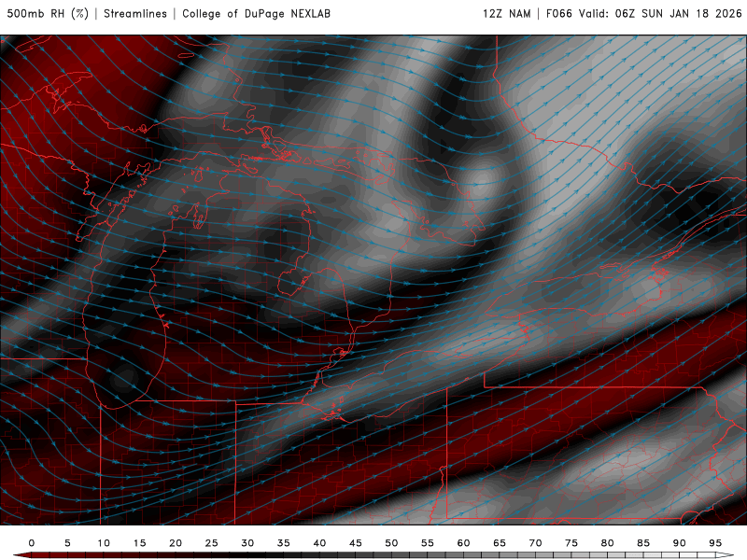Viewport: 747px width, 560px height.
Task: Click the white right arrow tip of colorbar
Action: [x=725, y=555]
